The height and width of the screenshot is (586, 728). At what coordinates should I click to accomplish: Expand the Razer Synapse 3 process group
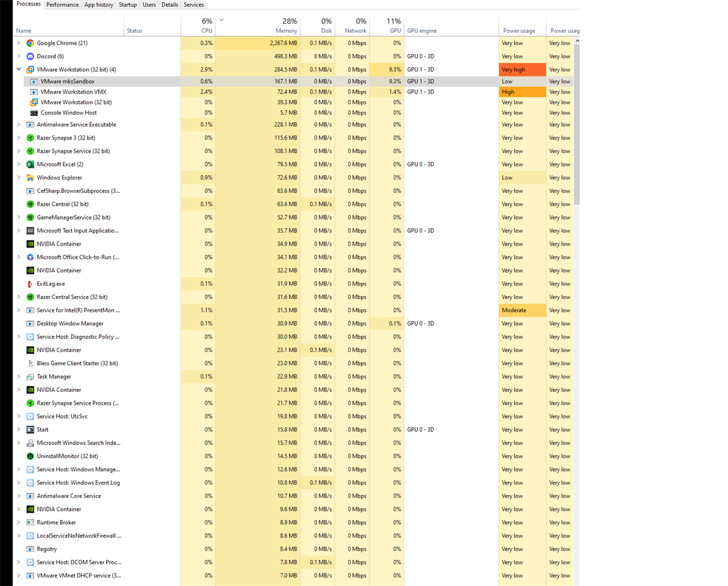(19, 138)
